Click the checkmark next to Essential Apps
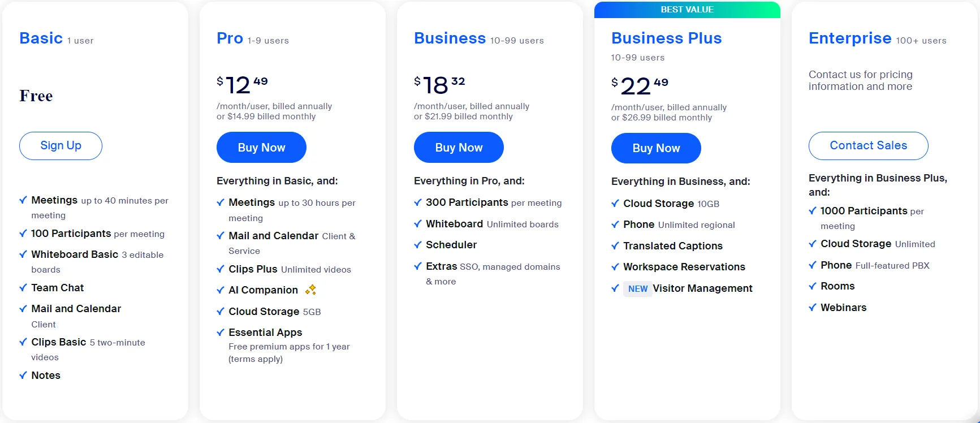Image resolution: width=980 pixels, height=423 pixels. coord(221,333)
